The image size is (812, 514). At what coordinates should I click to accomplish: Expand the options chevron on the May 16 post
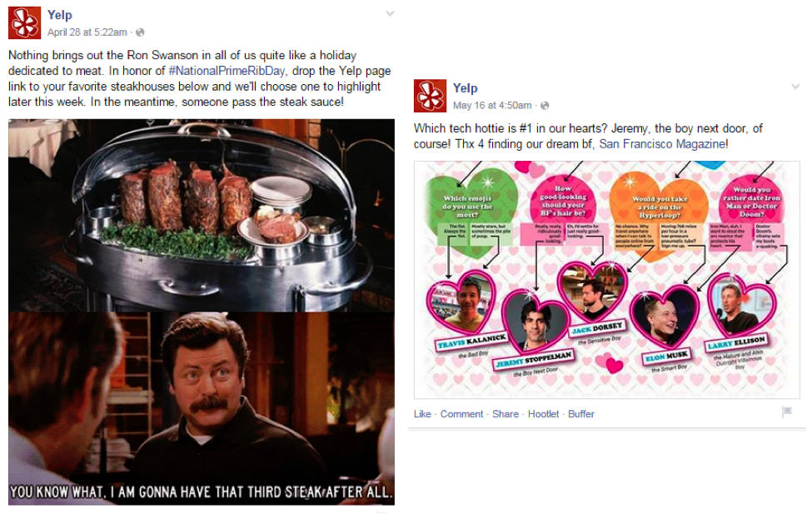(x=795, y=87)
